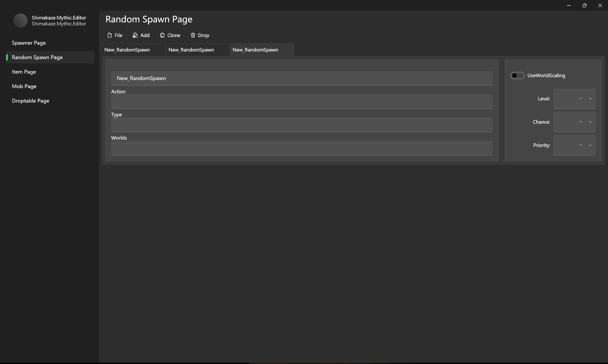608x364 pixels.
Task: Increase the Level value with up arrow
Action: click(580, 98)
